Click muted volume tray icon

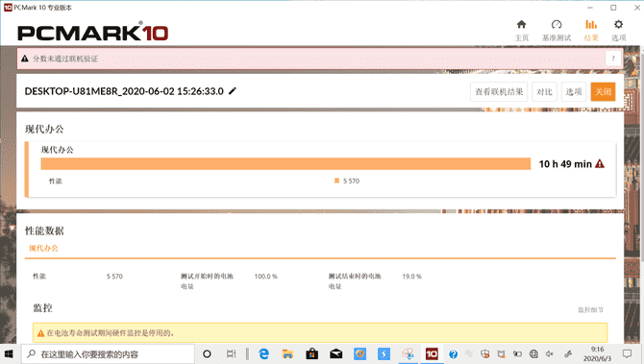point(550,353)
